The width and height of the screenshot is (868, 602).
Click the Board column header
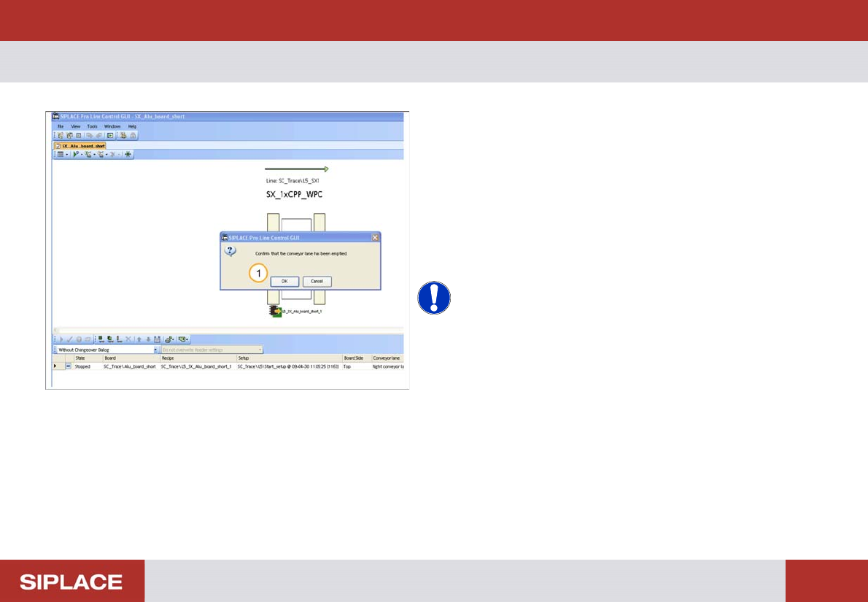(x=131, y=358)
